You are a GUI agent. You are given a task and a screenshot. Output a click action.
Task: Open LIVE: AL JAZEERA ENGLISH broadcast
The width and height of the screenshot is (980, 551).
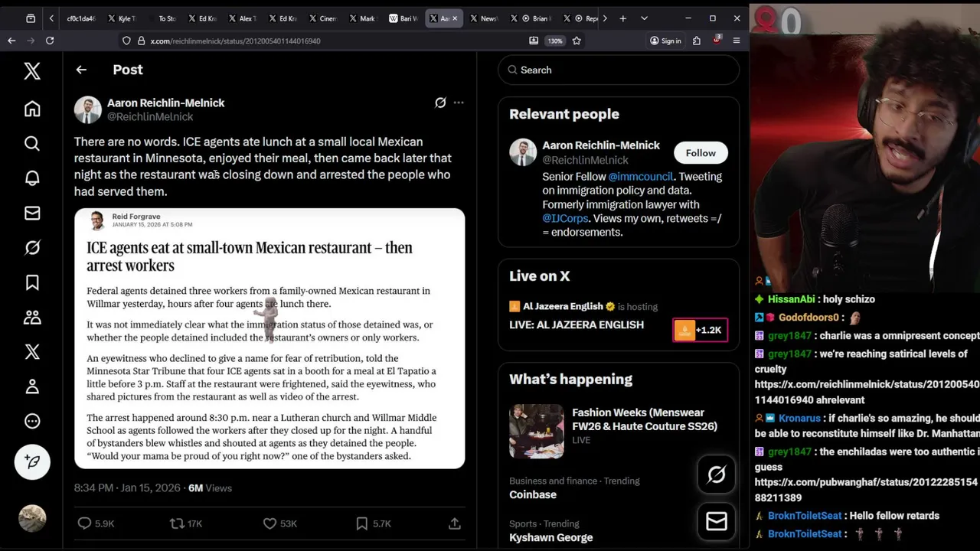tap(577, 324)
